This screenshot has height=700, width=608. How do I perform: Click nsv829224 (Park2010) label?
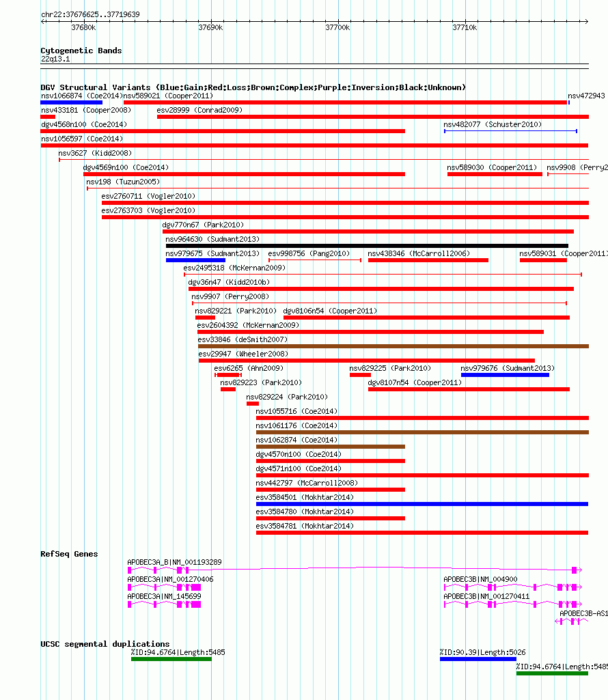287,397
